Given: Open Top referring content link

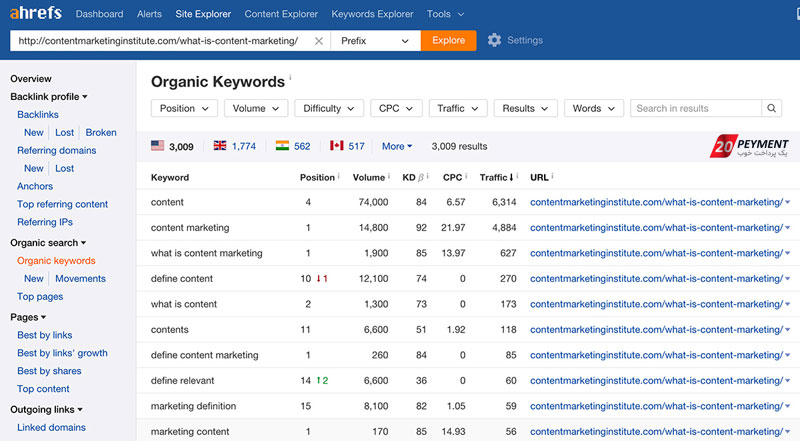Looking at the screenshot, I should click(x=62, y=204).
